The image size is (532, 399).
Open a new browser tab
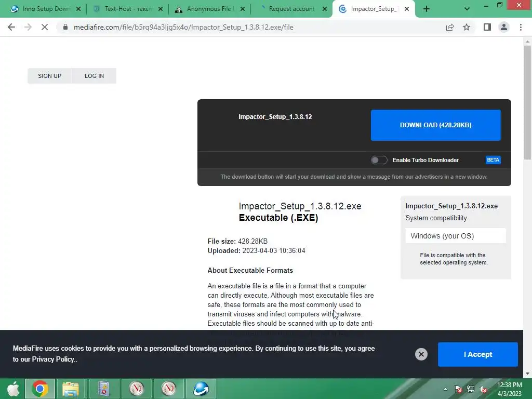tap(427, 9)
